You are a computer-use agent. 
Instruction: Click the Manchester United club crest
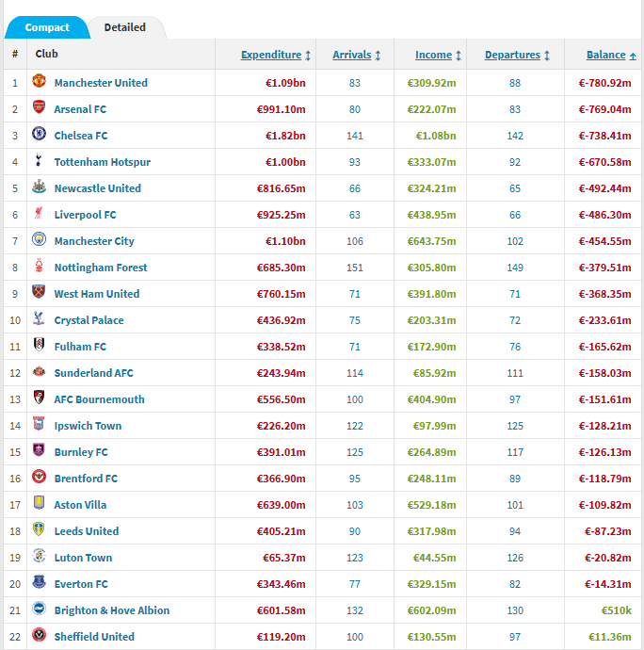(x=39, y=81)
